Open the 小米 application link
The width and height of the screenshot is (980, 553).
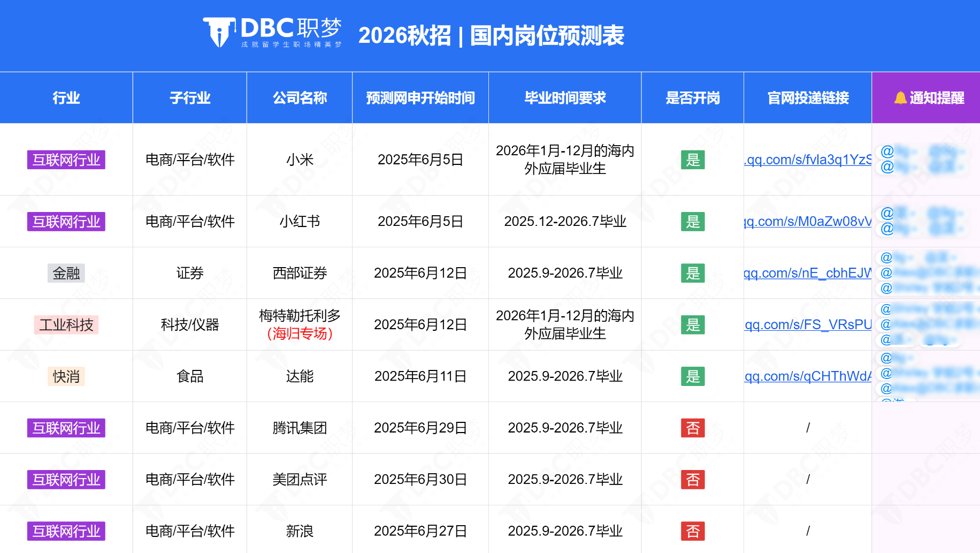pyautogui.click(x=808, y=160)
